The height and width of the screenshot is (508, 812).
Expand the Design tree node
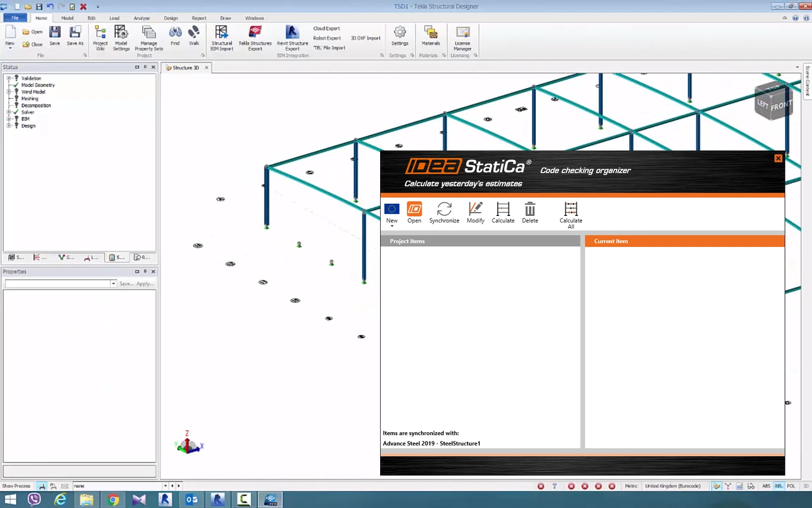coord(9,125)
